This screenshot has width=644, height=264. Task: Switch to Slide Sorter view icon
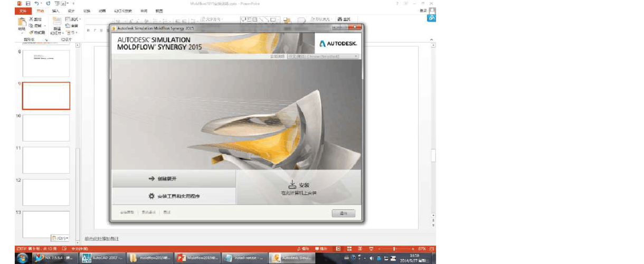pos(349,248)
